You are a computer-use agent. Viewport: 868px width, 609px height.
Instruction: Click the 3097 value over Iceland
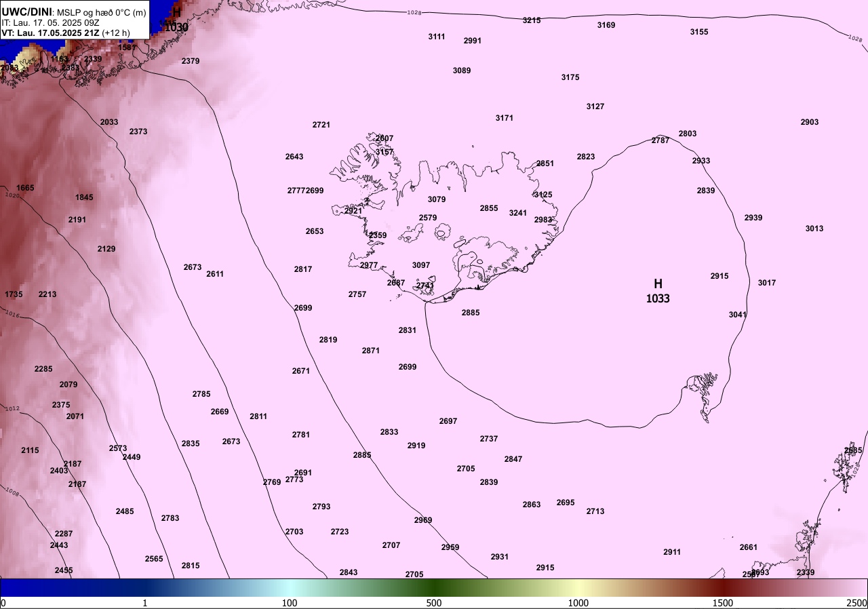coord(421,265)
